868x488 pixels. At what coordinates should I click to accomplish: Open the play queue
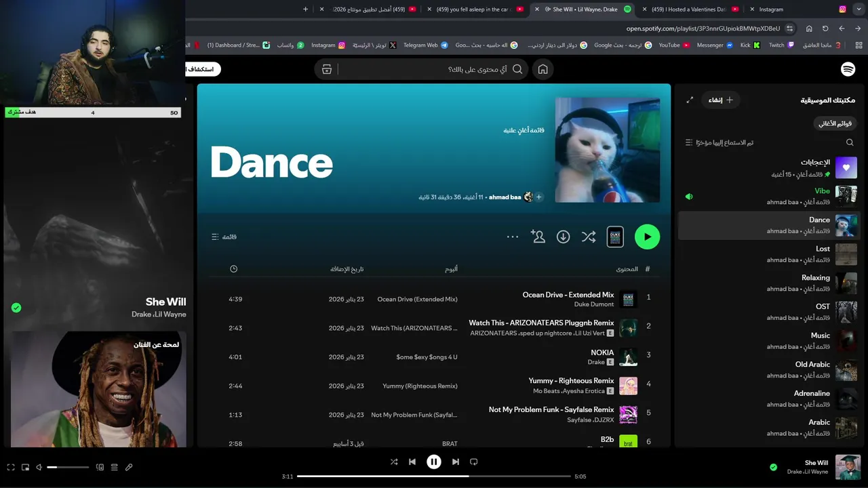(114, 467)
